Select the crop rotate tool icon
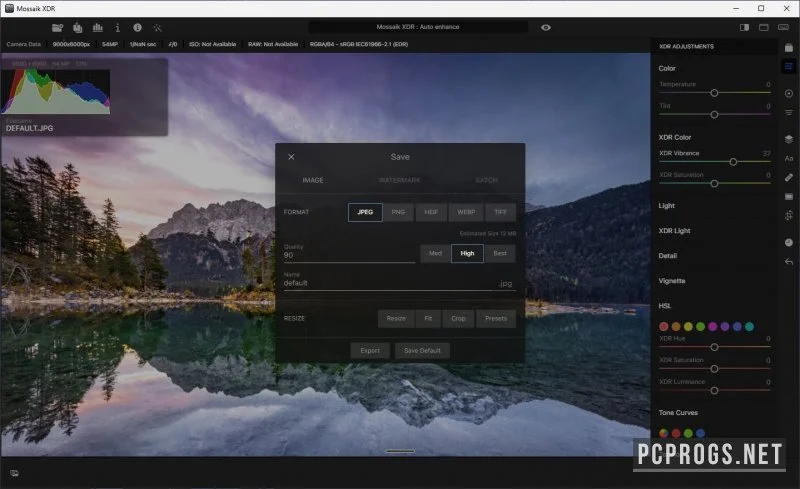This screenshot has width=800, height=489. pos(789,215)
